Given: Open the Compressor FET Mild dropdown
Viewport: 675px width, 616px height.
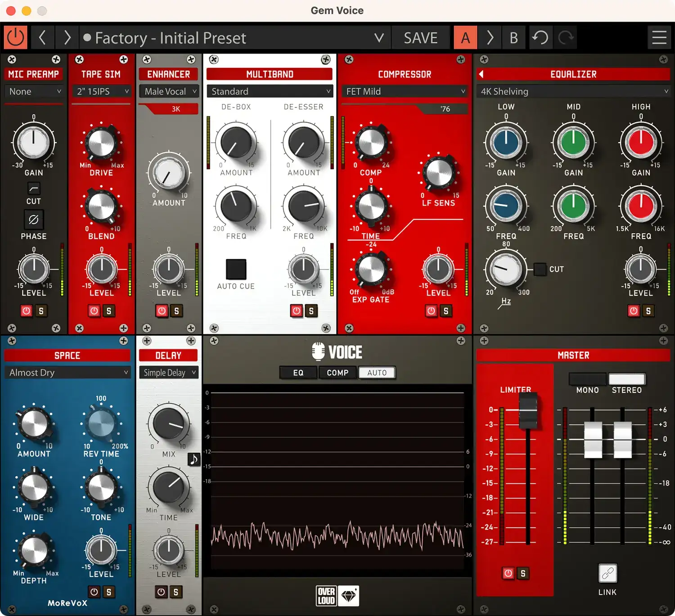Looking at the screenshot, I should pos(405,91).
